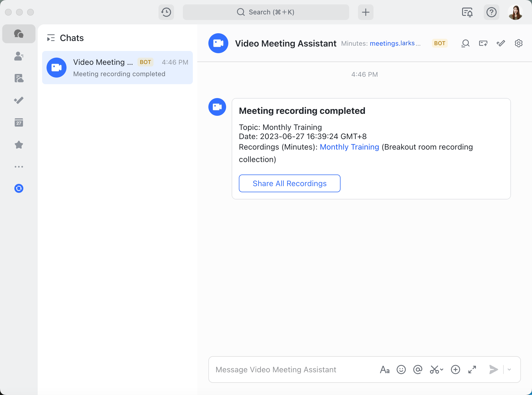Collapse the Chats list

point(51,38)
